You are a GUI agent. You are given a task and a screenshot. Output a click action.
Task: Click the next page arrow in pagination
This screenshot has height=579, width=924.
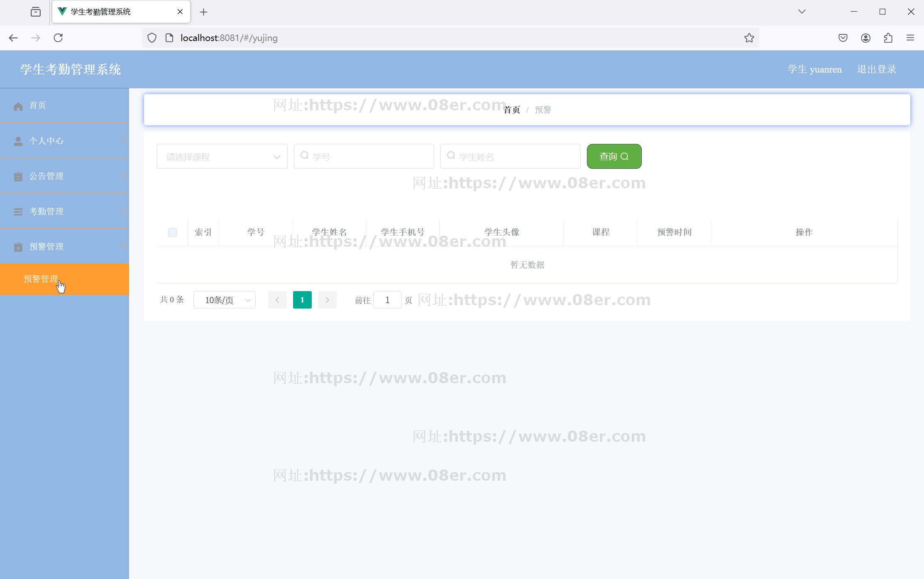pyautogui.click(x=327, y=300)
